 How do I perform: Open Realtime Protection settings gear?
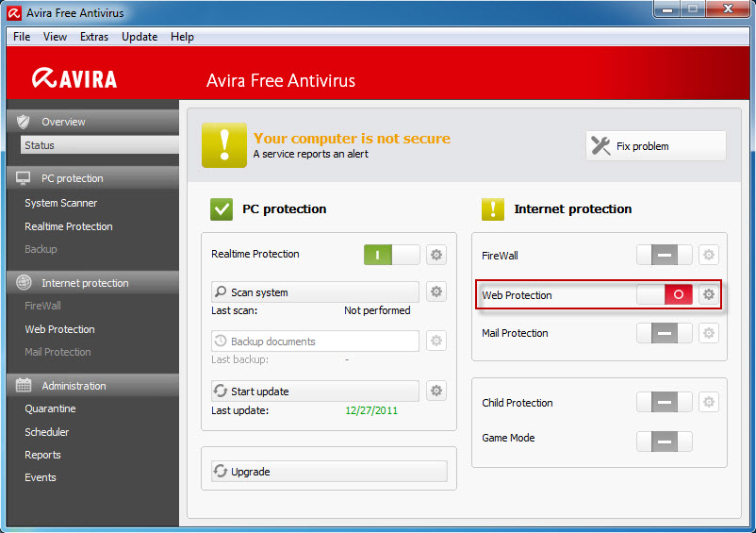[436, 255]
